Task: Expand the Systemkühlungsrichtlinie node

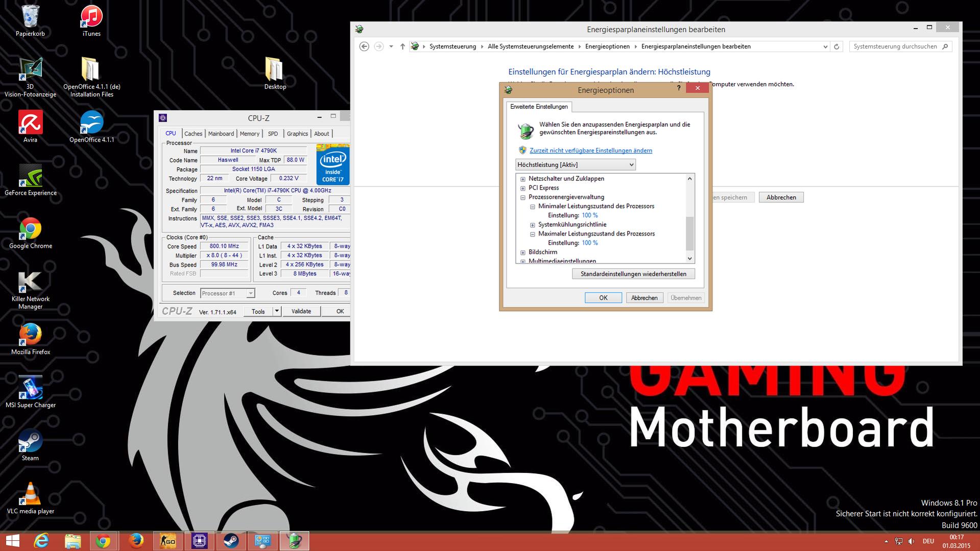Action: 532,225
